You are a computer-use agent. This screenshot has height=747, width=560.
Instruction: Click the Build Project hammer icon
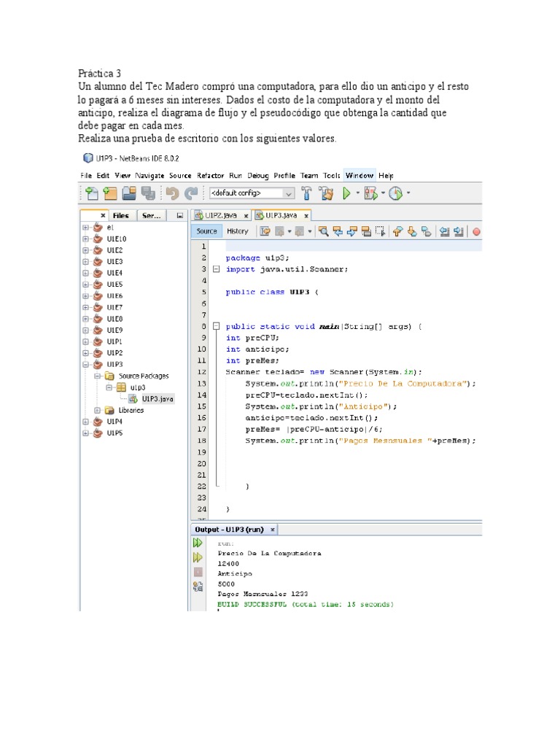[x=307, y=193]
